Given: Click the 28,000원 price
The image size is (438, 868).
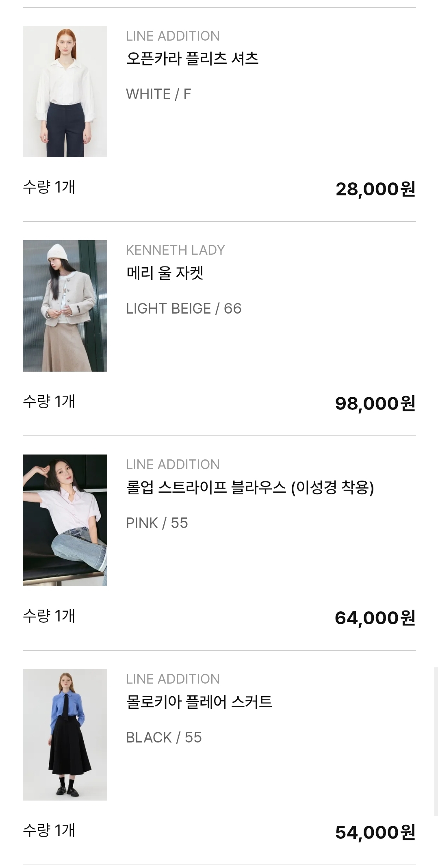Looking at the screenshot, I should click(375, 189).
